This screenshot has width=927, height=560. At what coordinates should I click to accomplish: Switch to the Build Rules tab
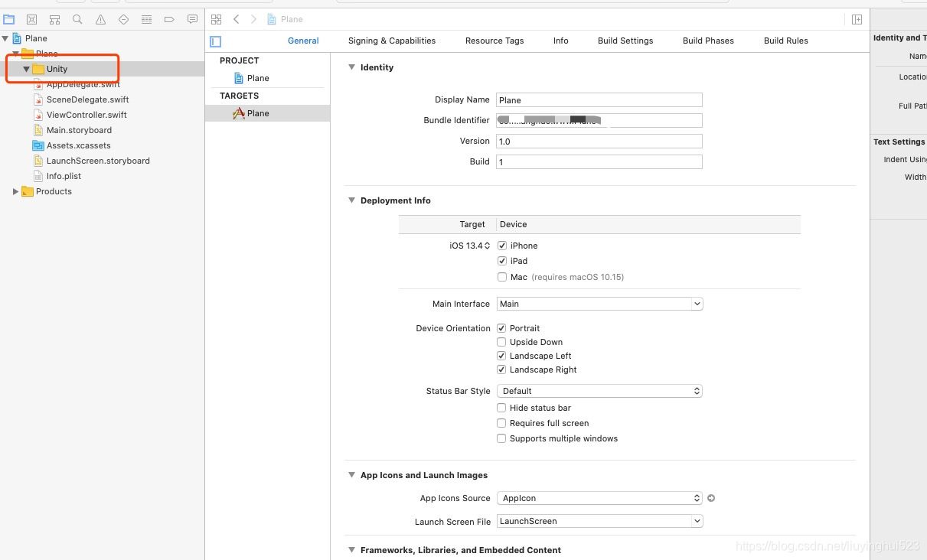coord(786,41)
